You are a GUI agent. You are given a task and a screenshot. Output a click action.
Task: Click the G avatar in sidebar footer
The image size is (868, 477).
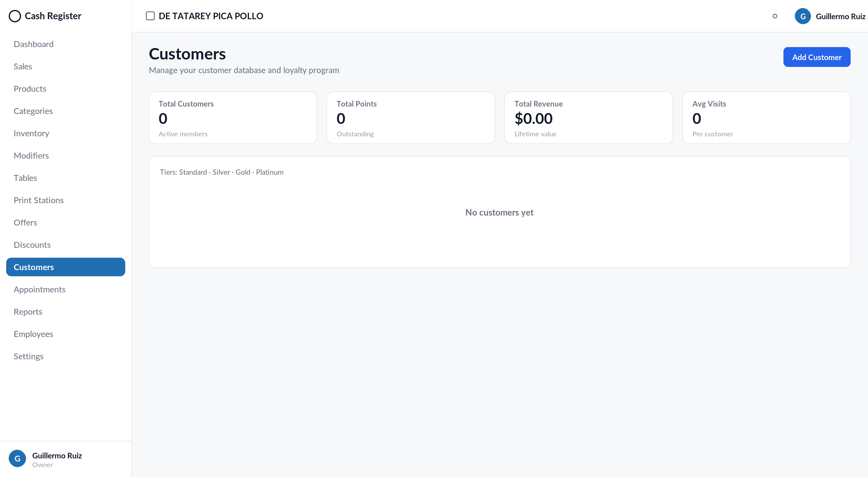17,458
